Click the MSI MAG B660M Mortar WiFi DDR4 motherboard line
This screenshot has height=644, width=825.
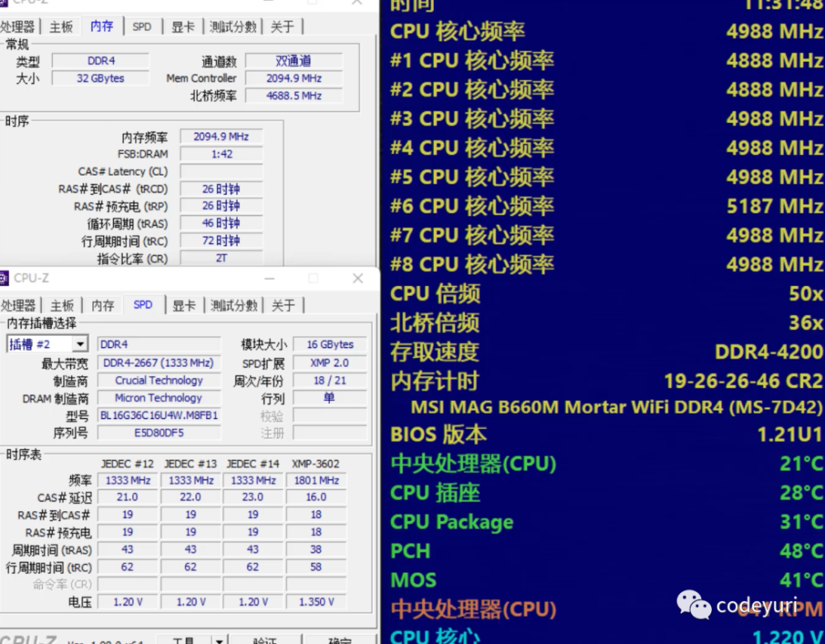pyautogui.click(x=616, y=407)
